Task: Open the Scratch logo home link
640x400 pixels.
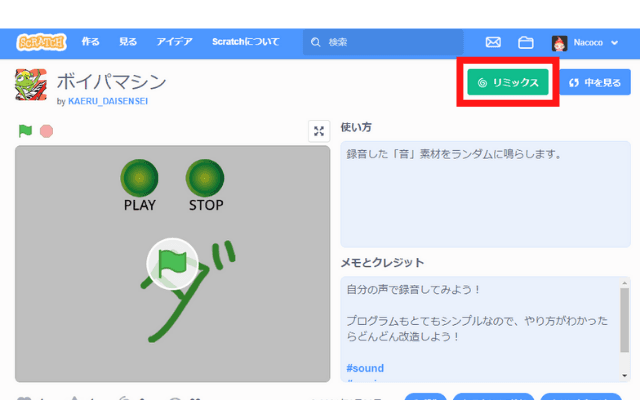Action: [41, 42]
